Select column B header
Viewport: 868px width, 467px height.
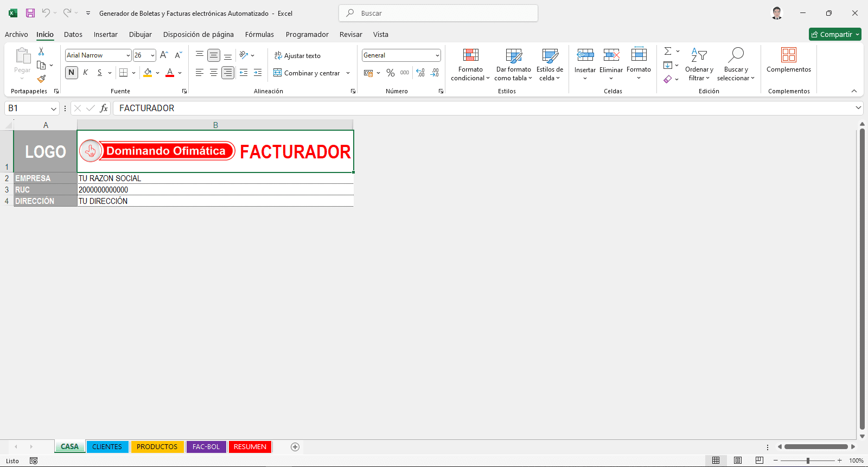(x=215, y=125)
